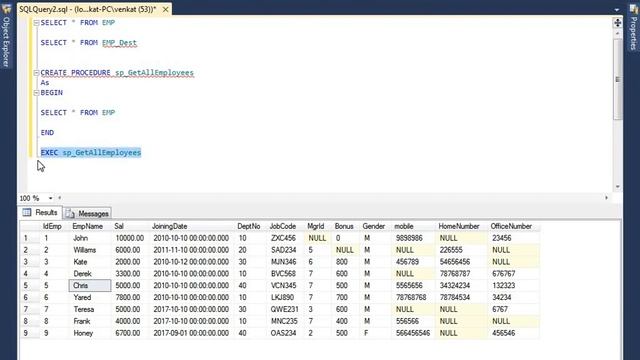
Task: Open the Object Explorer side panel
Action: (x=6, y=37)
